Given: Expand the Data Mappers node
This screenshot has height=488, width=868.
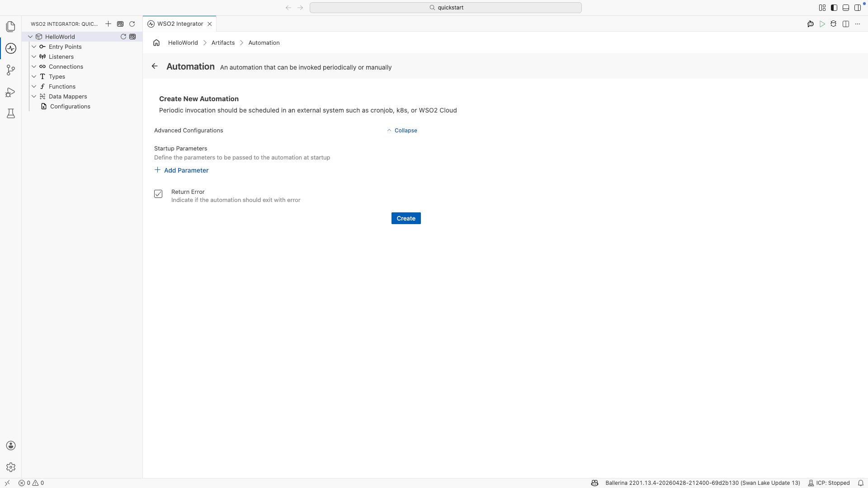Looking at the screenshot, I should point(34,96).
